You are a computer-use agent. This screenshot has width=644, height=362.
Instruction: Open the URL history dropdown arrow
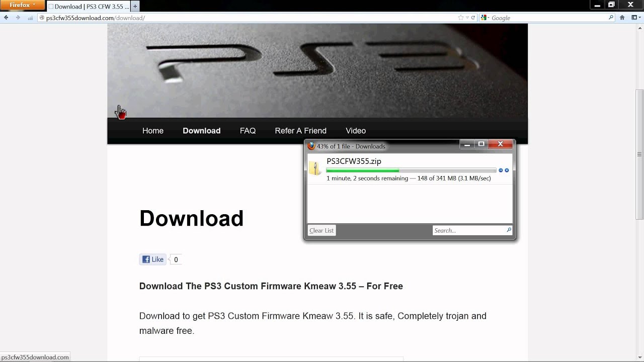point(467,18)
